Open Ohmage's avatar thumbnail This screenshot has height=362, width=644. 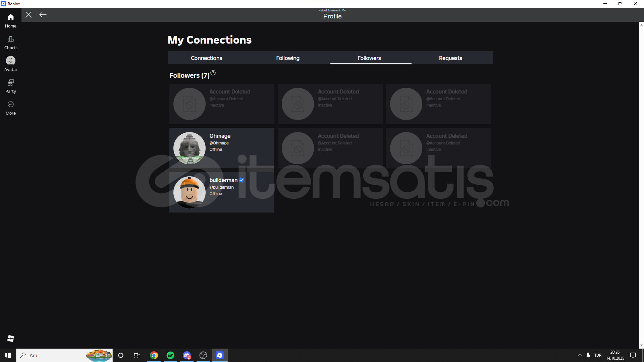click(x=190, y=148)
